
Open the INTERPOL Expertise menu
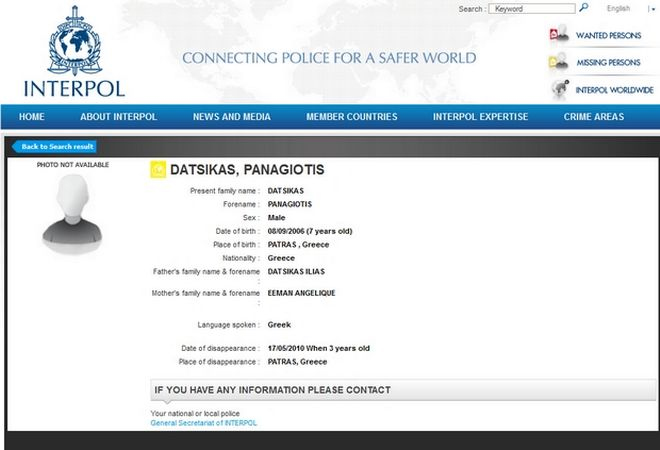[480, 117]
